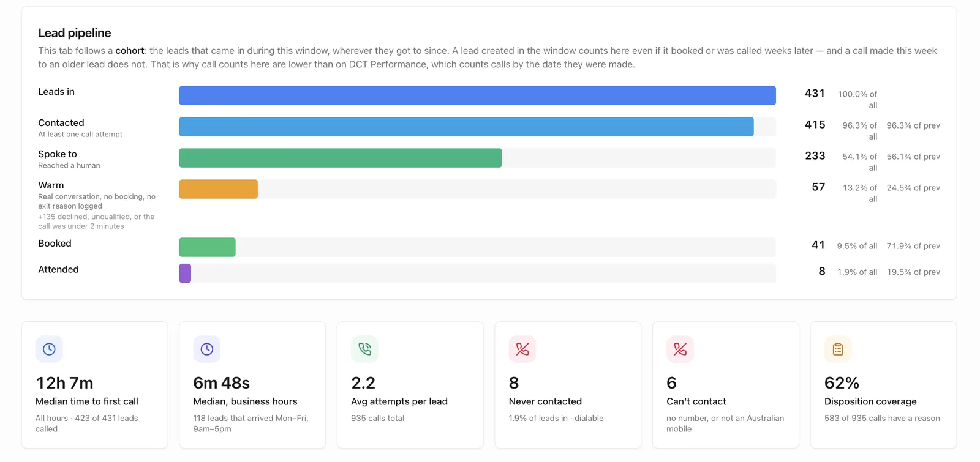This screenshot has width=980, height=462.
Task: Click the green Booked funnel bar
Action: coord(207,247)
